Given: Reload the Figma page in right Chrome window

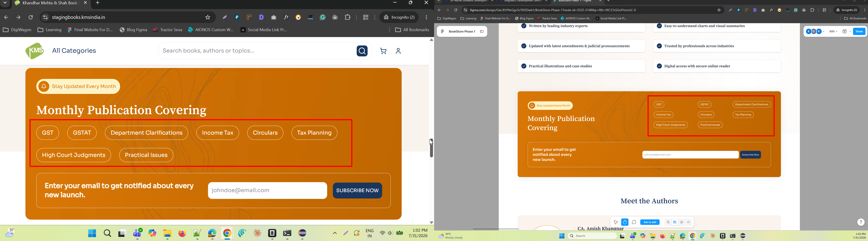Looking at the screenshot, I should 455,10.
